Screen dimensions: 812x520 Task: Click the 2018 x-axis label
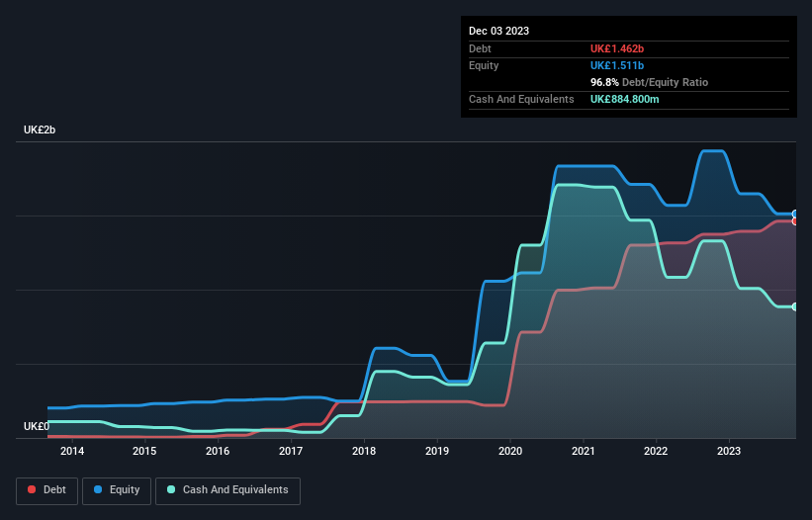click(364, 451)
